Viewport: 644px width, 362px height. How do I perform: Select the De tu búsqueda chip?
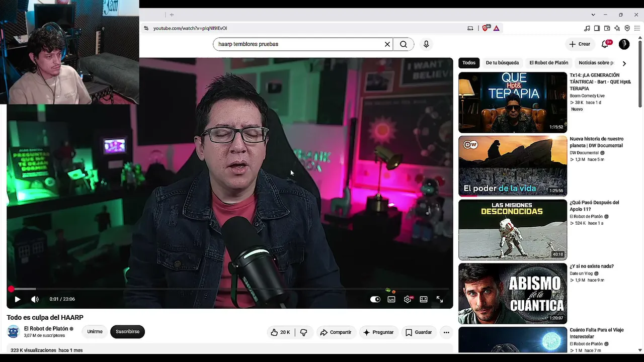click(502, 63)
